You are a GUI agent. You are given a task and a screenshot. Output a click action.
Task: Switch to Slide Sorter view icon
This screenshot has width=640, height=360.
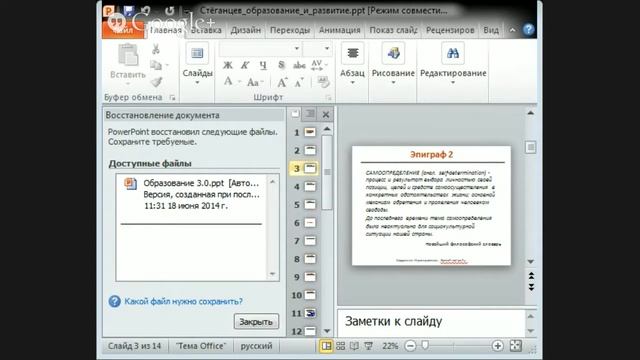pyautogui.click(x=340, y=346)
